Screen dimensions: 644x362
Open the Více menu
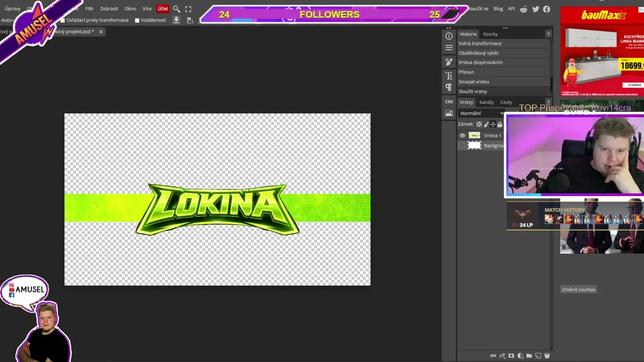click(147, 9)
